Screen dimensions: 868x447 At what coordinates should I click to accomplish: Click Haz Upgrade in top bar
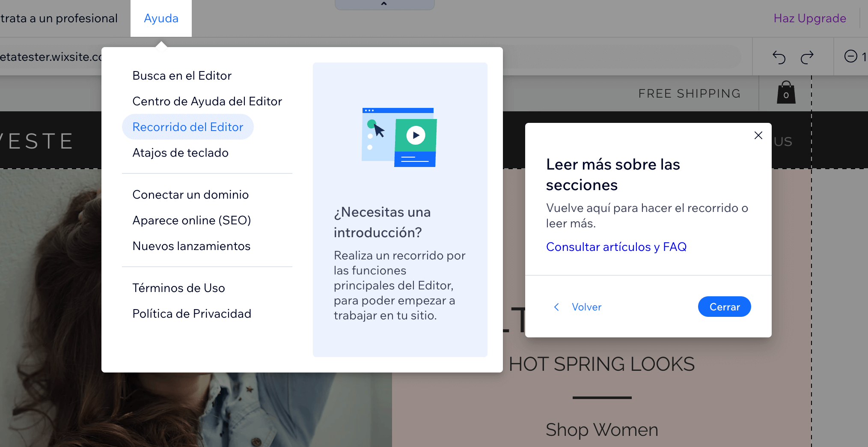tap(809, 18)
